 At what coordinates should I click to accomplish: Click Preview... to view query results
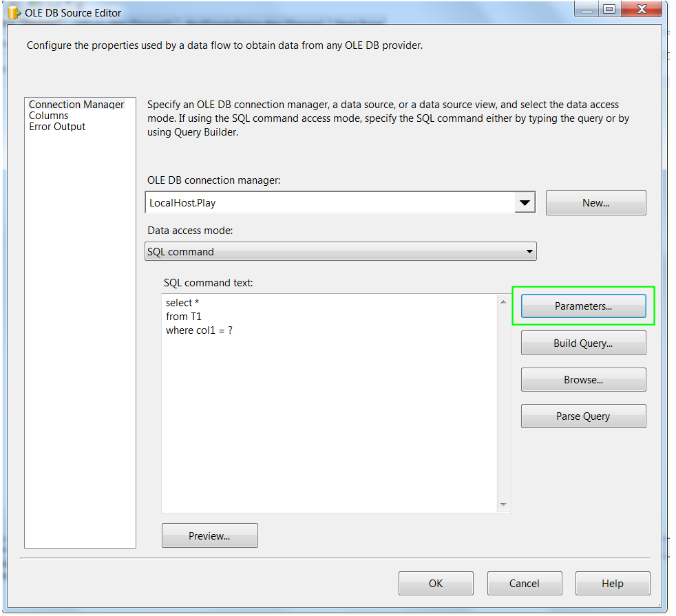coord(209,536)
